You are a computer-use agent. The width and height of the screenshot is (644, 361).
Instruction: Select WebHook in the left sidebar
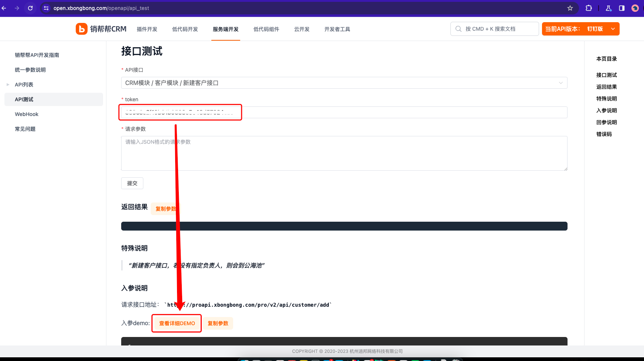coord(27,114)
